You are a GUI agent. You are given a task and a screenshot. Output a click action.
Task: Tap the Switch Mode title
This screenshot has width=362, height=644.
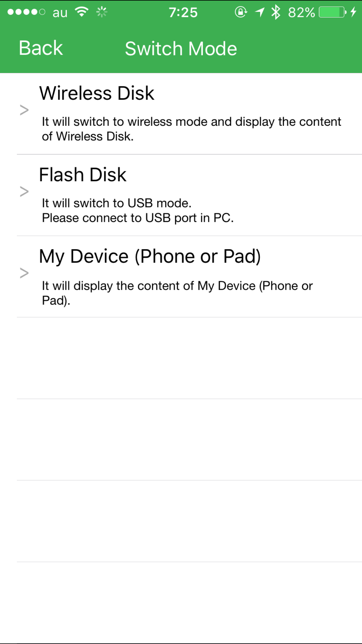point(181,48)
